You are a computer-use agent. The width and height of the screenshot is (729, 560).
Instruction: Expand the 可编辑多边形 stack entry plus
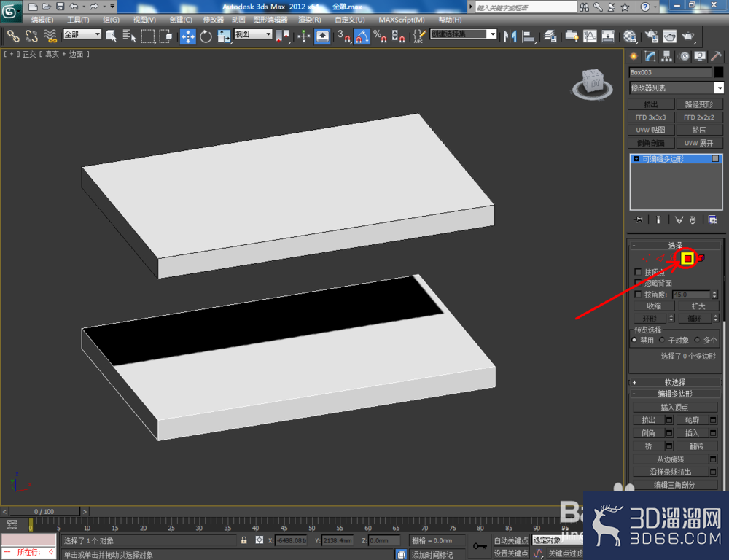point(636,159)
